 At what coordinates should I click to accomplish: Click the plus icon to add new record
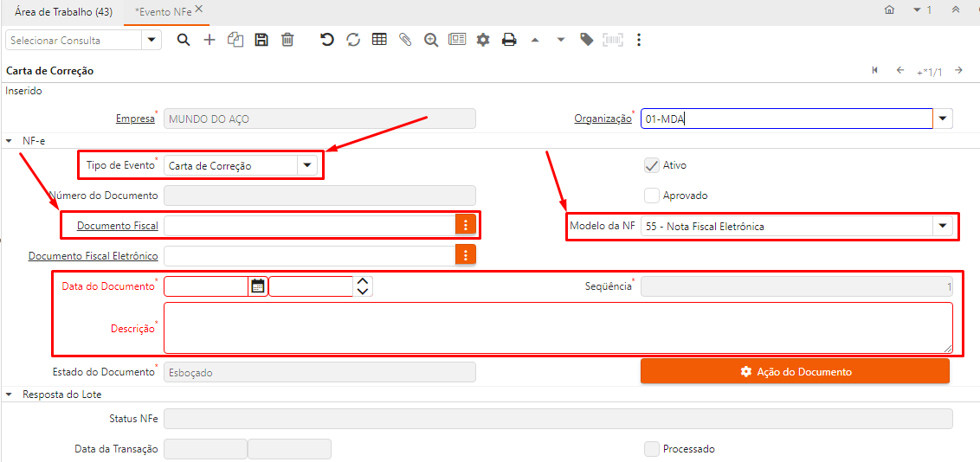(210, 40)
